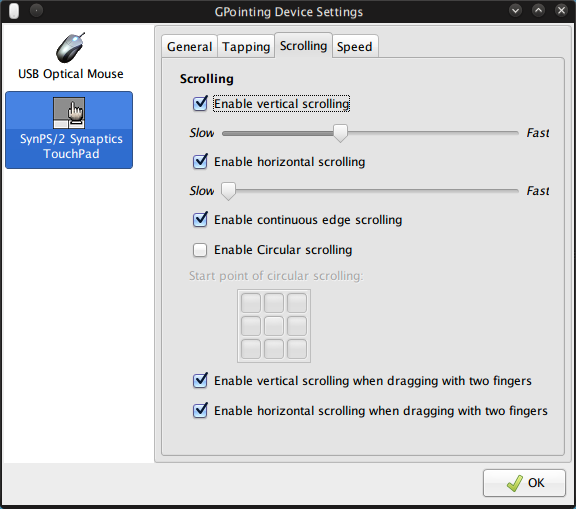Image resolution: width=576 pixels, height=509 pixels.
Task: Select bottom-center circular scrolling start point
Action: coord(274,349)
